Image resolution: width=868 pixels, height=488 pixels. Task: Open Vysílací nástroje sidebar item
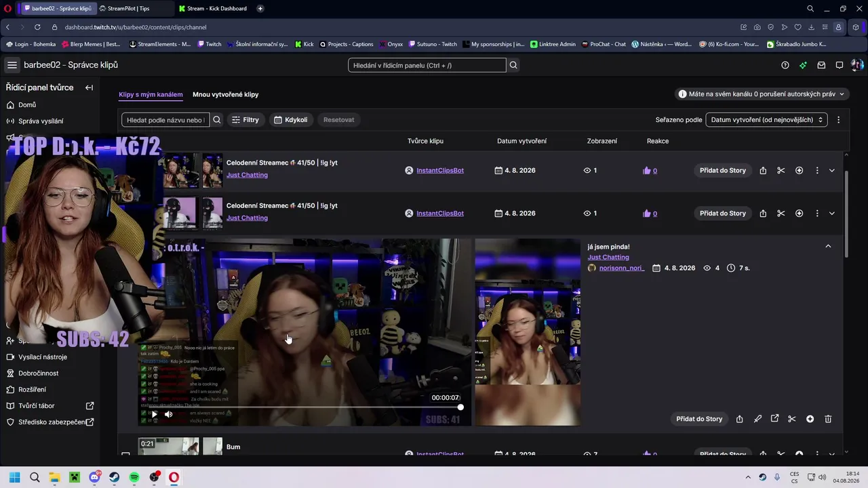pos(43,357)
